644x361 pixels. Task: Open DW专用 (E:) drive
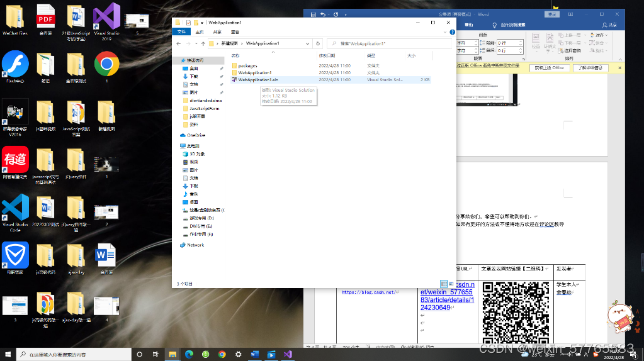[198, 226]
